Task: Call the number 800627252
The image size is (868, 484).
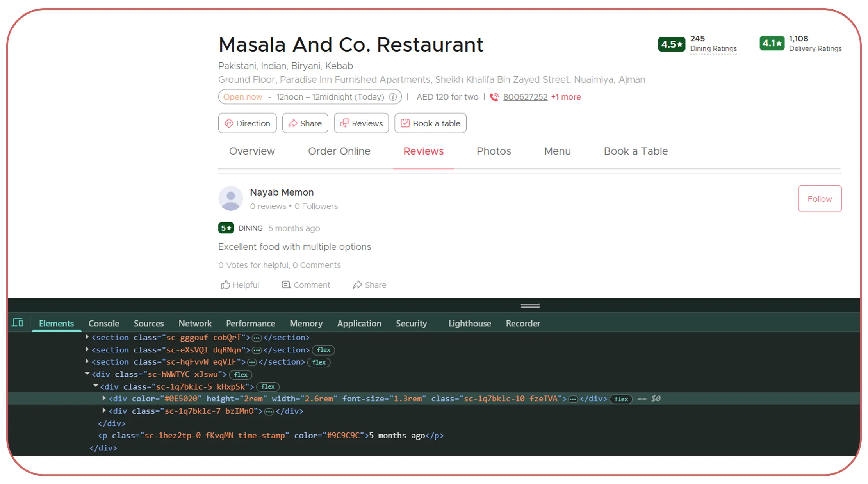Action: click(x=525, y=97)
